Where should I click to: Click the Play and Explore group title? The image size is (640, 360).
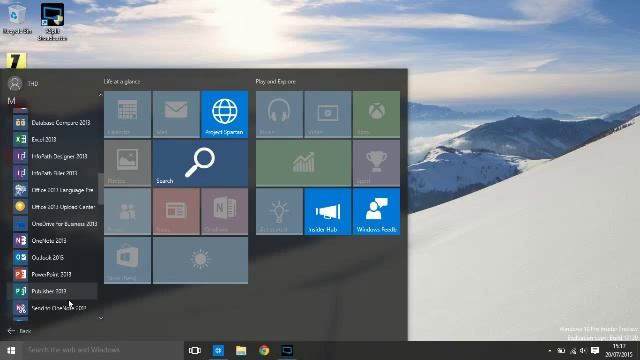(276, 82)
